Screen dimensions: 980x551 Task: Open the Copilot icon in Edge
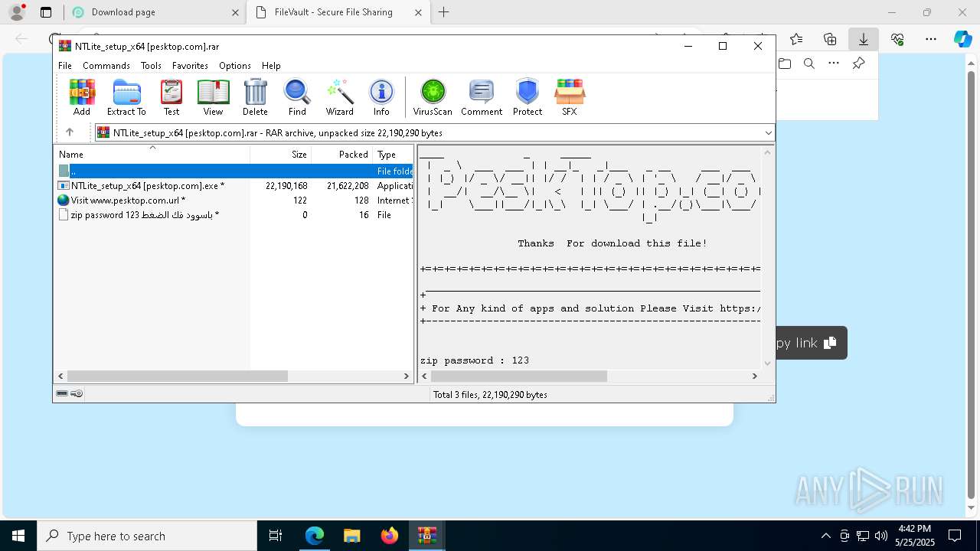point(962,39)
